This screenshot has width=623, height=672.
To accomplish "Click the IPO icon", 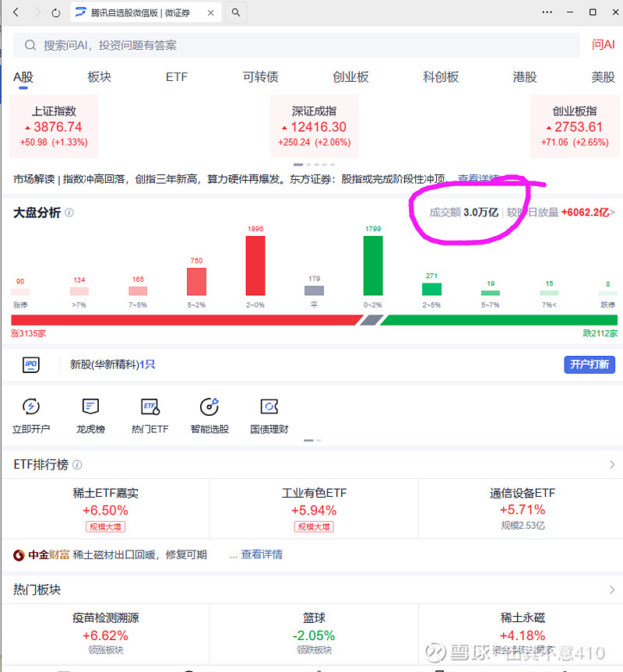I will (x=31, y=364).
